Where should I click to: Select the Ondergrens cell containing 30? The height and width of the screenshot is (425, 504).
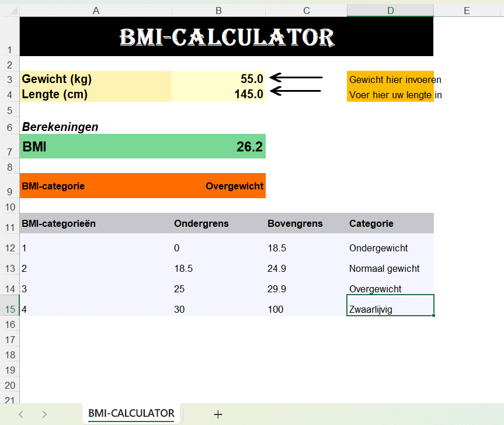[218, 309]
